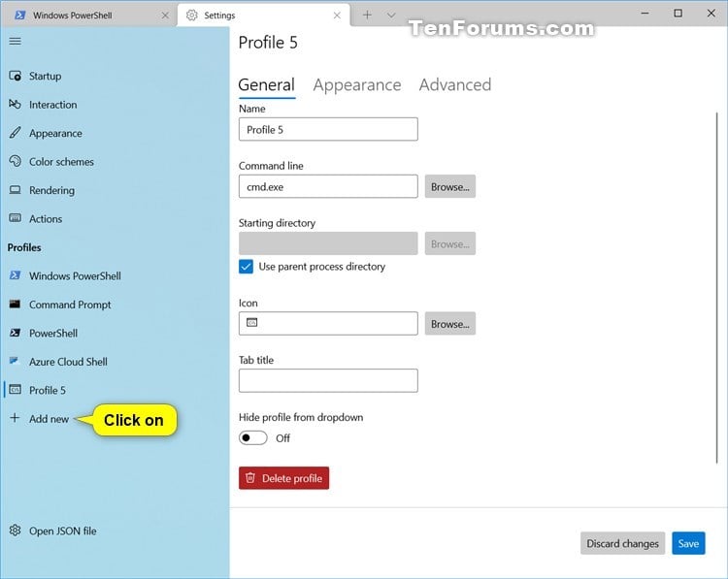The height and width of the screenshot is (579, 728).
Task: Browse for command line executable
Action: click(449, 186)
